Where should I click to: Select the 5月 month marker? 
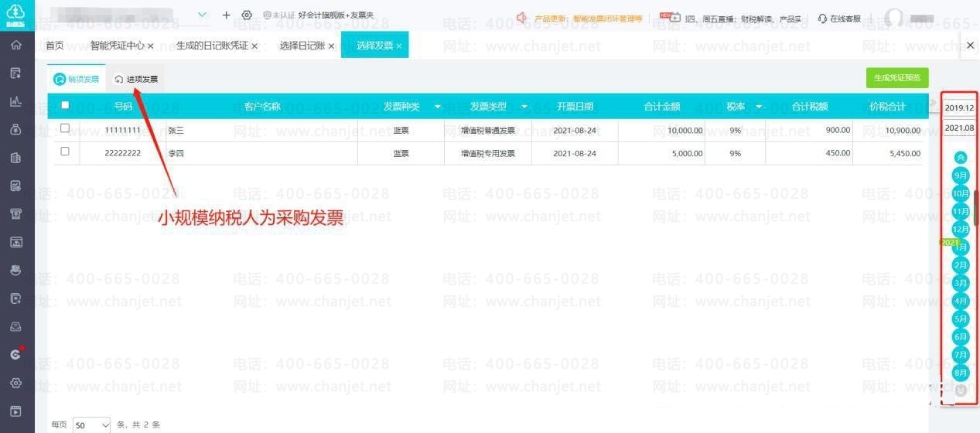[961, 319]
